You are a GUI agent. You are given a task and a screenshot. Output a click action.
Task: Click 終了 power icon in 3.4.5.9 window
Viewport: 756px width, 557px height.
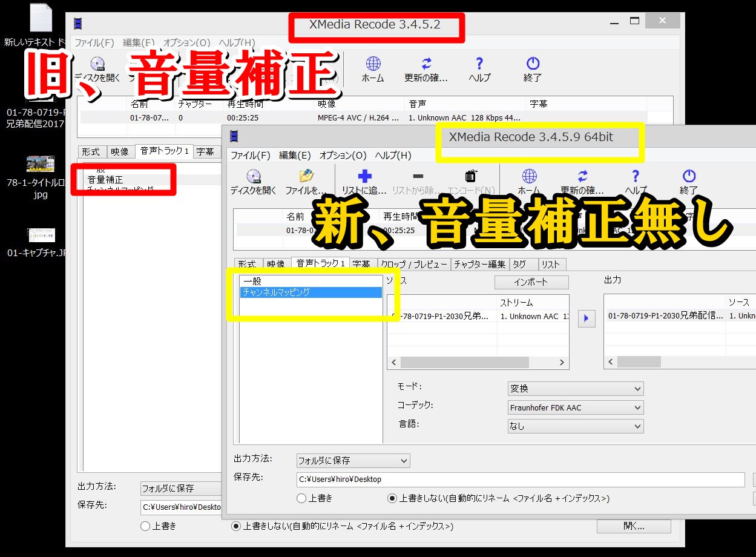(x=689, y=176)
